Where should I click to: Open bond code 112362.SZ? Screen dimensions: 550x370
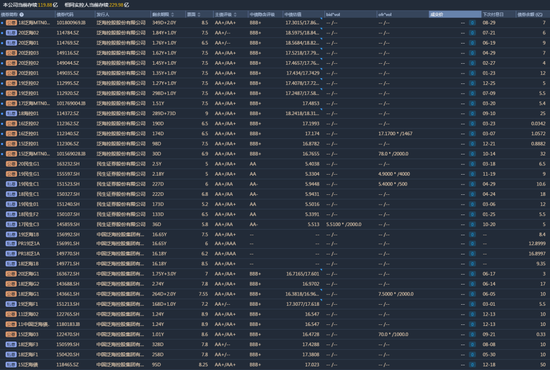[x=68, y=123]
